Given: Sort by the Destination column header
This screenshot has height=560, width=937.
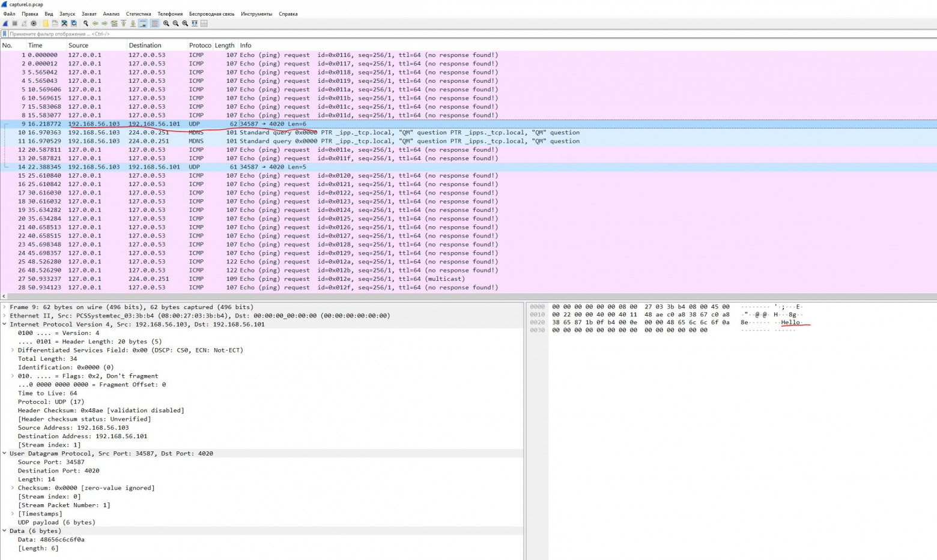Looking at the screenshot, I should point(156,46).
